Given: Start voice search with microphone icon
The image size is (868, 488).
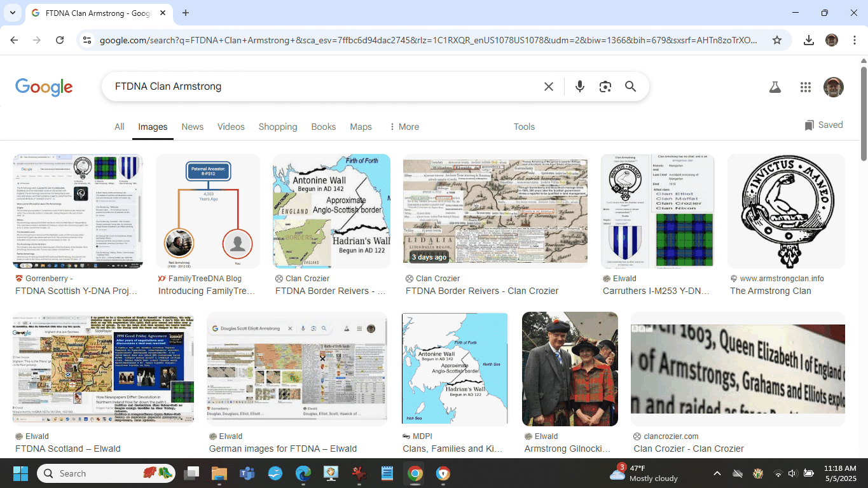Looking at the screenshot, I should pyautogui.click(x=579, y=87).
